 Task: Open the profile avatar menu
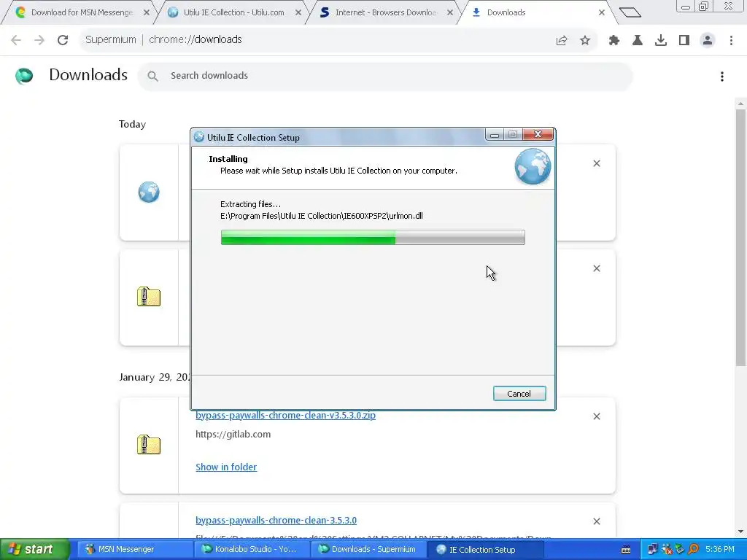[708, 41]
